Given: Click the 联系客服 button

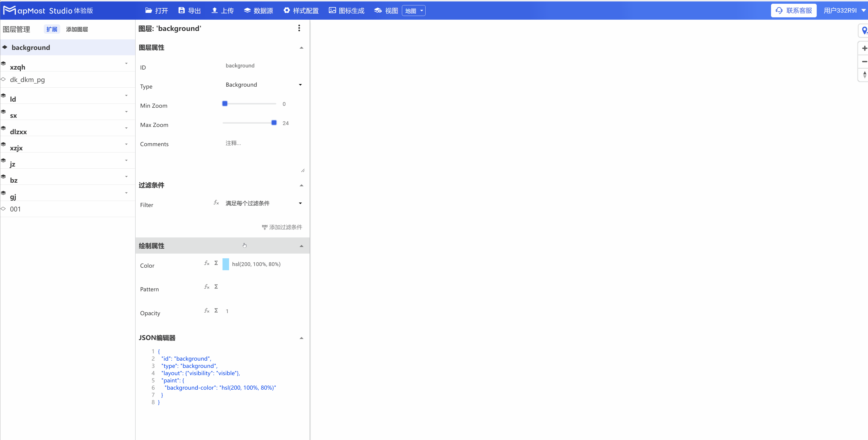Looking at the screenshot, I should [x=794, y=11].
